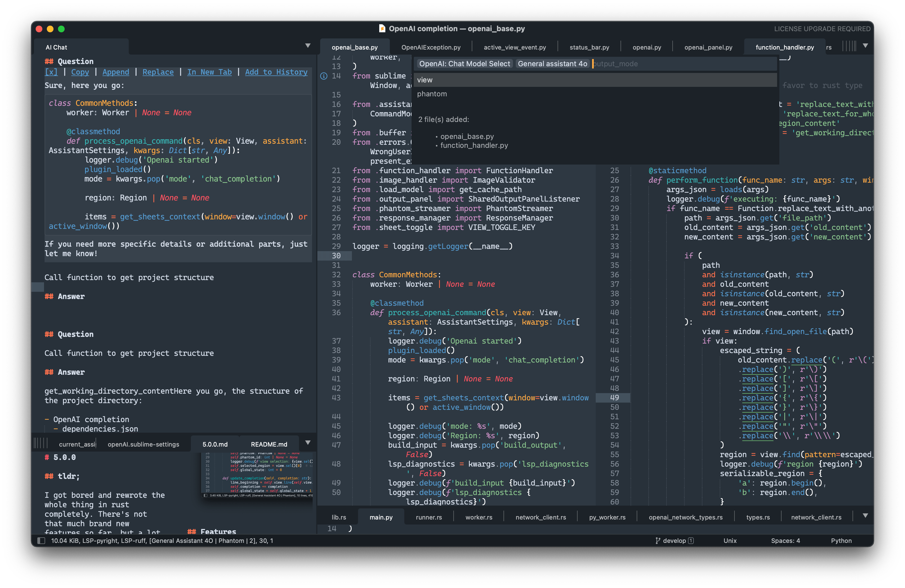Switch to the main.py tab

[x=381, y=517]
